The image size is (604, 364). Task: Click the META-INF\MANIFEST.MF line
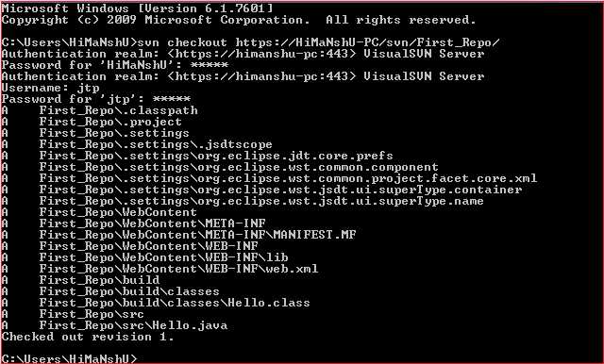coord(178,235)
